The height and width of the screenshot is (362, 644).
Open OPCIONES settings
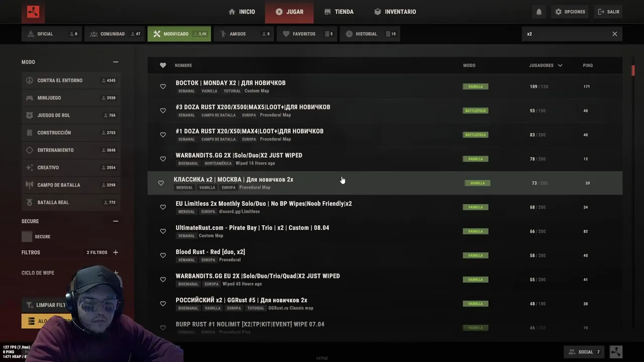point(570,12)
